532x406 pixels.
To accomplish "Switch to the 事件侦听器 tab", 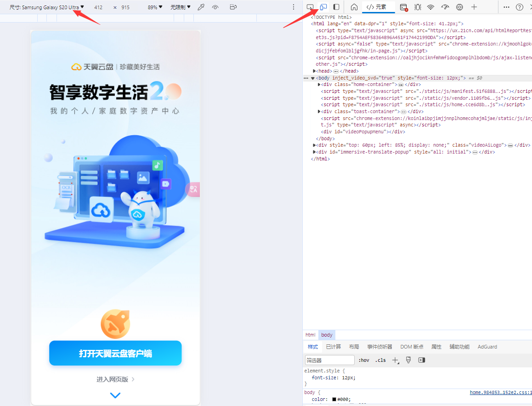I will pos(379,347).
